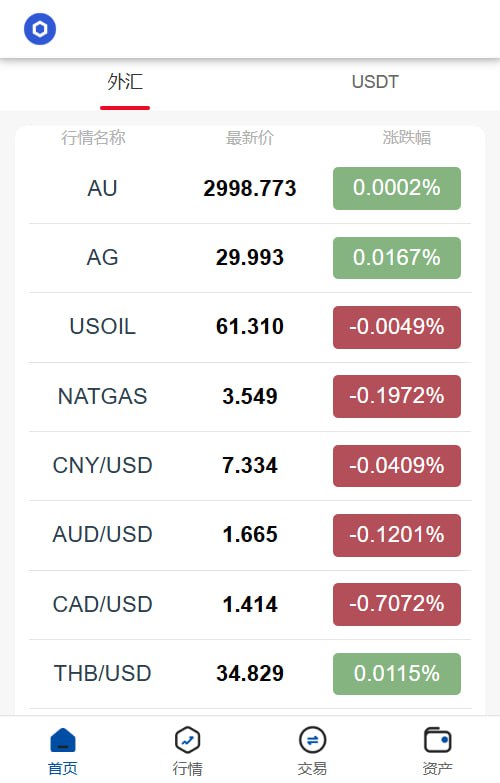Screen dimensions: 500x783
Task: Tap the 交易 trade exchange icon
Action: [x=312, y=740]
